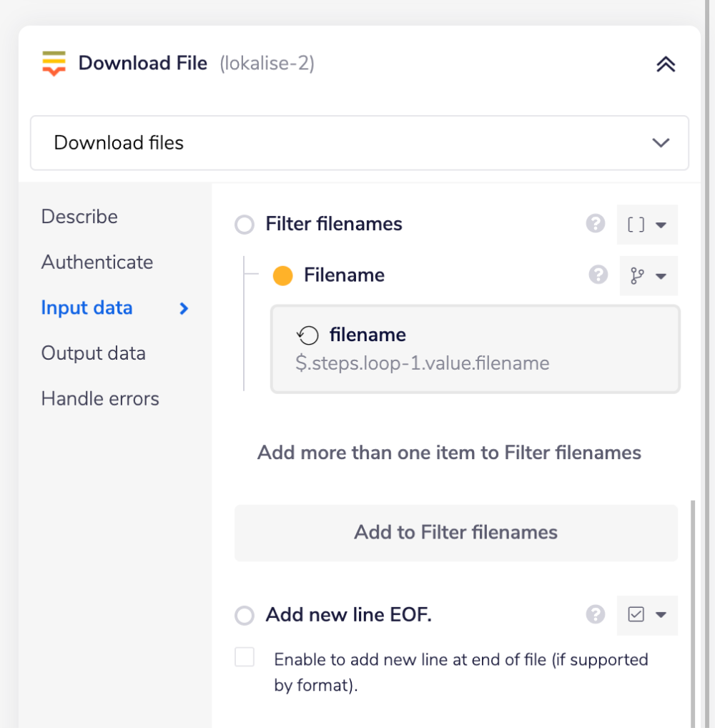
Task: Click the Lokalise logo icon
Action: click(x=54, y=64)
